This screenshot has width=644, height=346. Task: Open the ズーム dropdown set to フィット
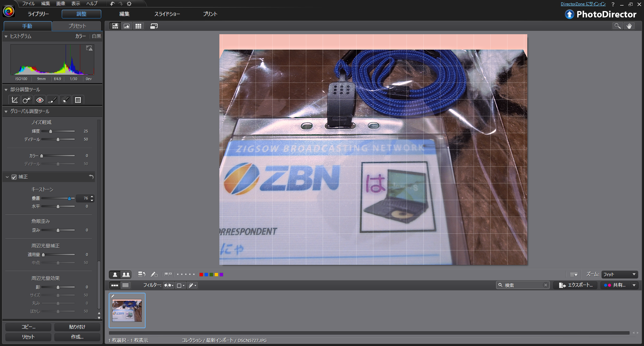pyautogui.click(x=620, y=275)
